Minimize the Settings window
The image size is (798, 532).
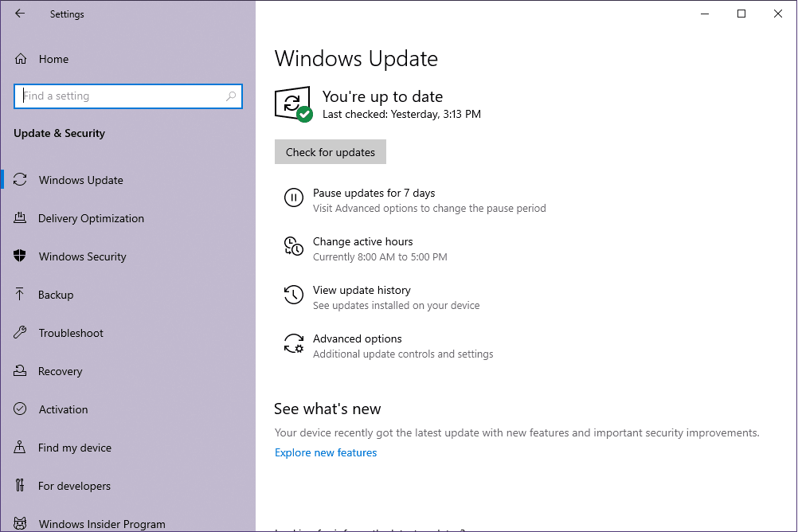(x=705, y=14)
